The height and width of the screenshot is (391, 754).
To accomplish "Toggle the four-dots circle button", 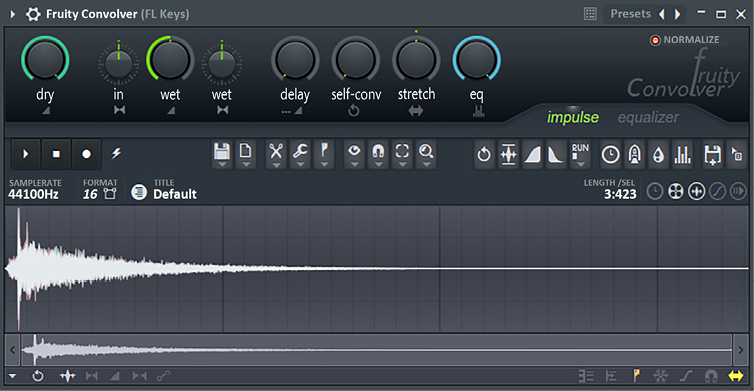I will click(x=676, y=191).
